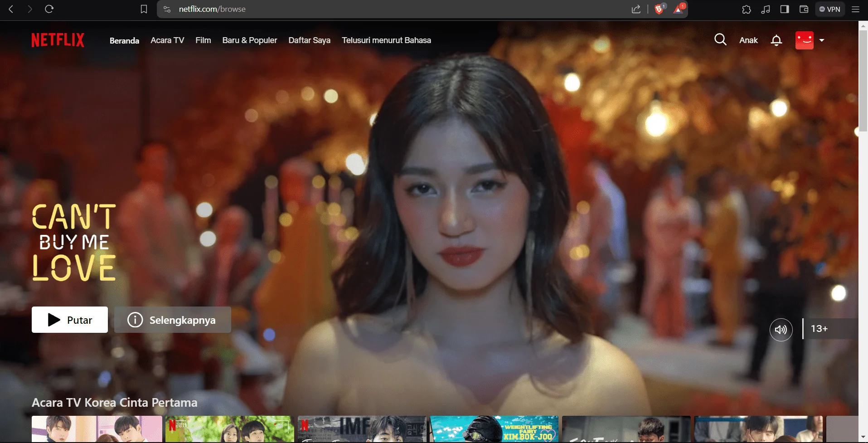
Task: Open the green garden show thumbnail
Action: (x=230, y=429)
